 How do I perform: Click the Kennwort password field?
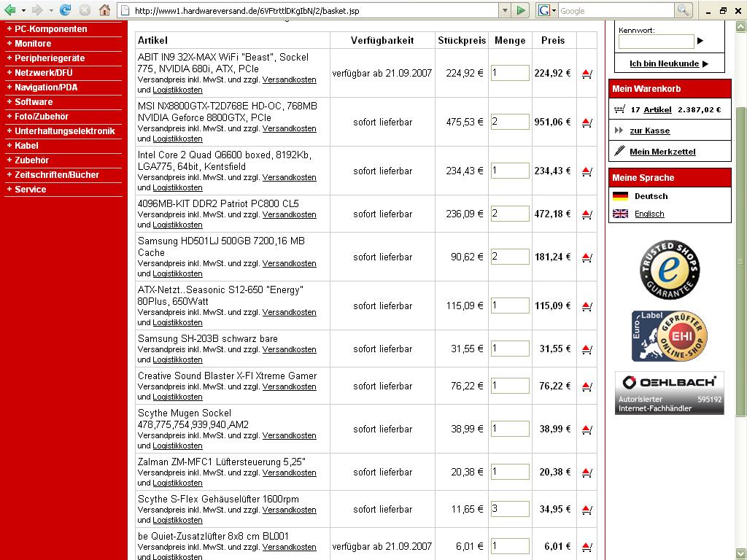[656, 42]
